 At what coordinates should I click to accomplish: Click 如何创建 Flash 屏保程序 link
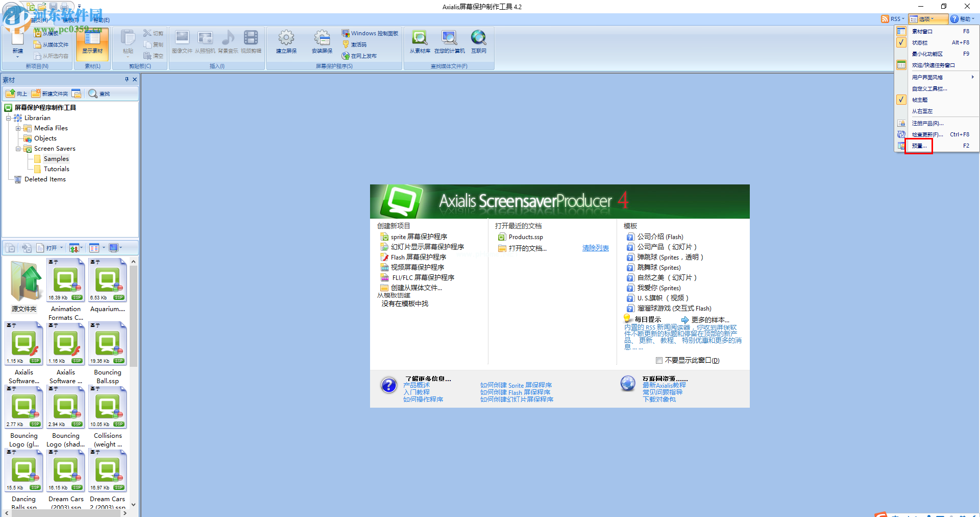coord(515,392)
